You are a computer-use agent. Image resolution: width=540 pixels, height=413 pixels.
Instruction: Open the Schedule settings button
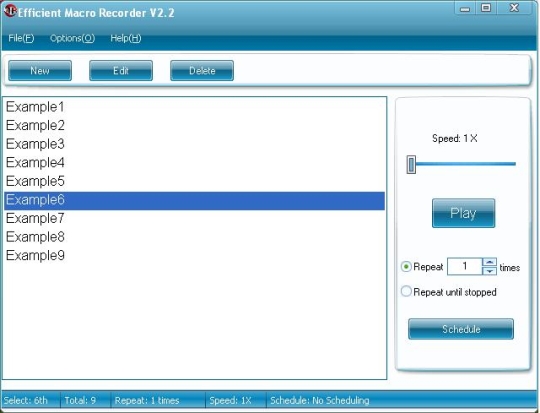click(461, 329)
